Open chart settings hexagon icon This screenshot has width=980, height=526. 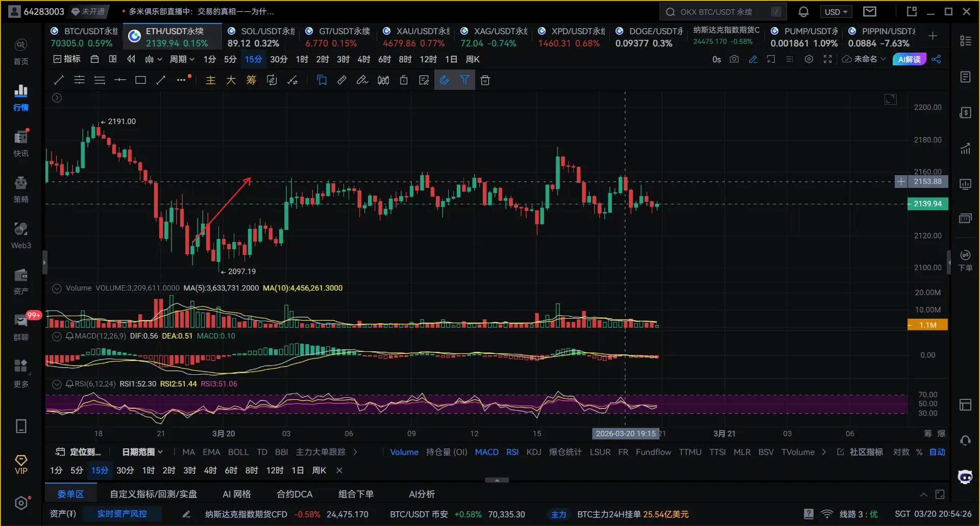click(808, 59)
